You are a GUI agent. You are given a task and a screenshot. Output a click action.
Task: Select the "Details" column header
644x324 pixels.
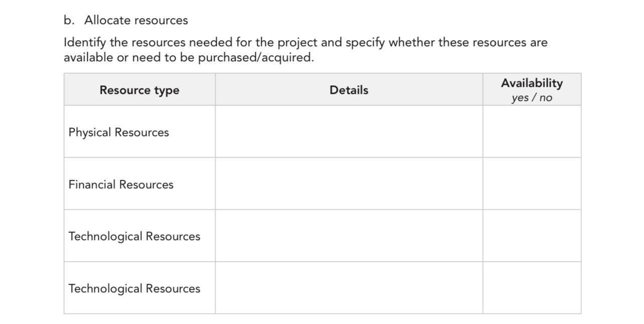(349, 90)
